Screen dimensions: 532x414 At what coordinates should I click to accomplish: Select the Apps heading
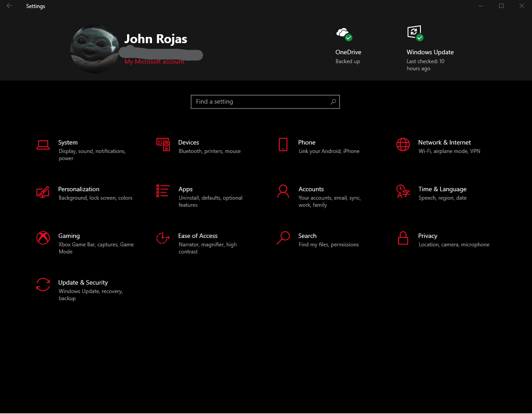click(x=186, y=189)
